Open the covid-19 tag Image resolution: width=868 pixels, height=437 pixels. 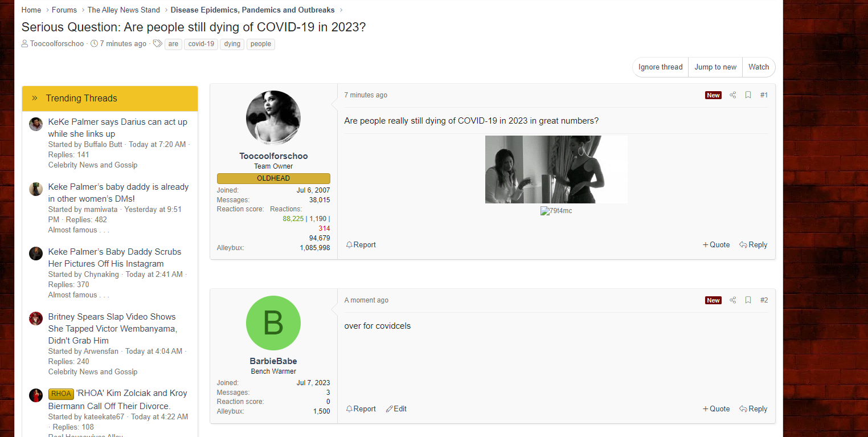click(201, 44)
